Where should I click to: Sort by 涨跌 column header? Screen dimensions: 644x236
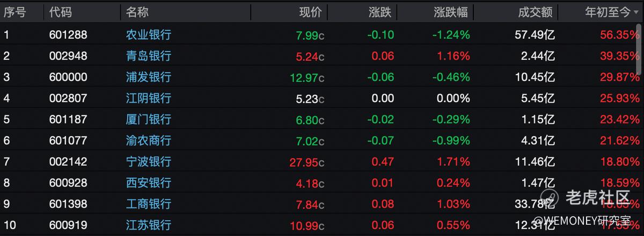(380, 12)
